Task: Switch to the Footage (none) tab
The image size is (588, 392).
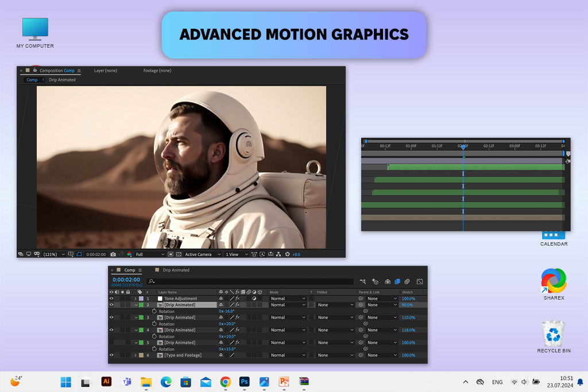Action: click(157, 71)
